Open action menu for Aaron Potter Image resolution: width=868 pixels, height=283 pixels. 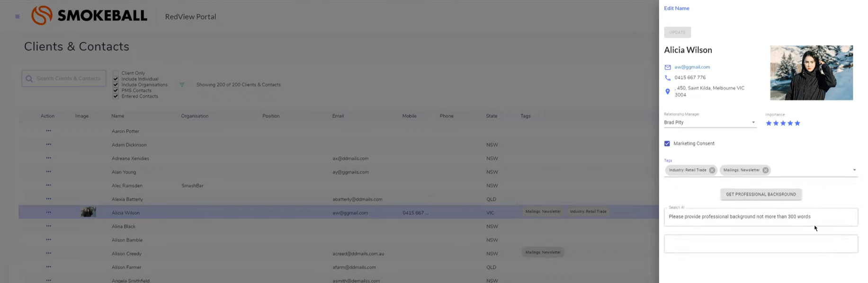coord(48,131)
